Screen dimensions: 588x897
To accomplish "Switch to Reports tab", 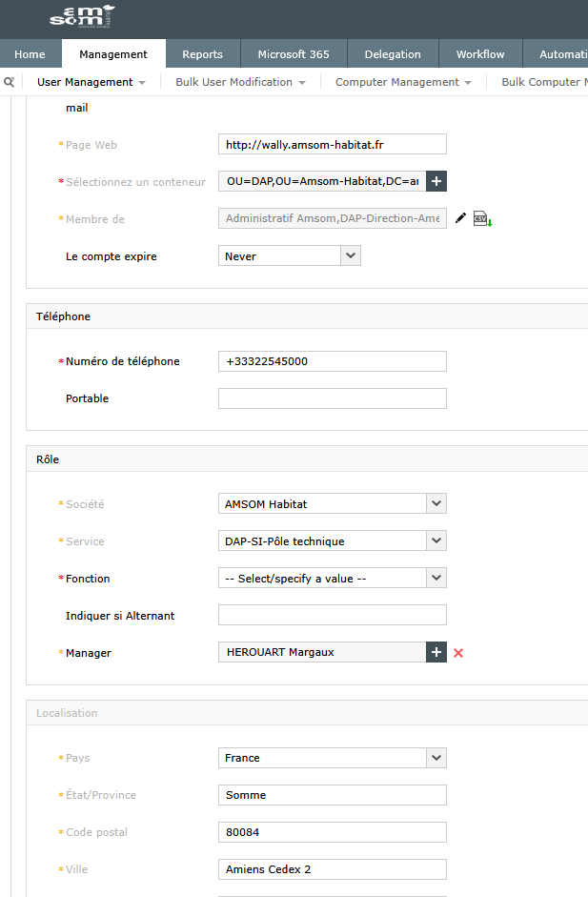I will point(202,54).
